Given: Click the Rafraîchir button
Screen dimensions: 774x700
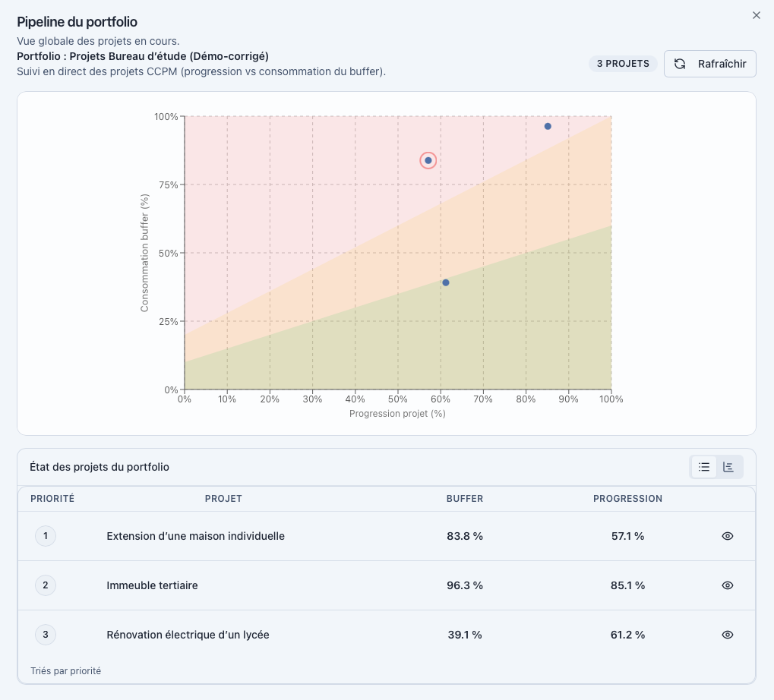Looking at the screenshot, I should 709,64.
